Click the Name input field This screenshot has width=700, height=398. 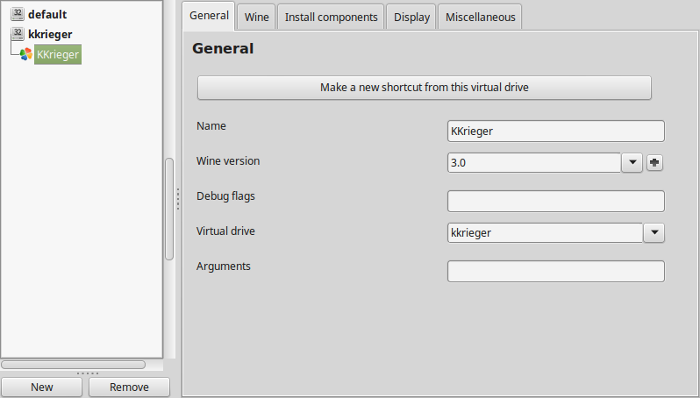click(x=556, y=131)
